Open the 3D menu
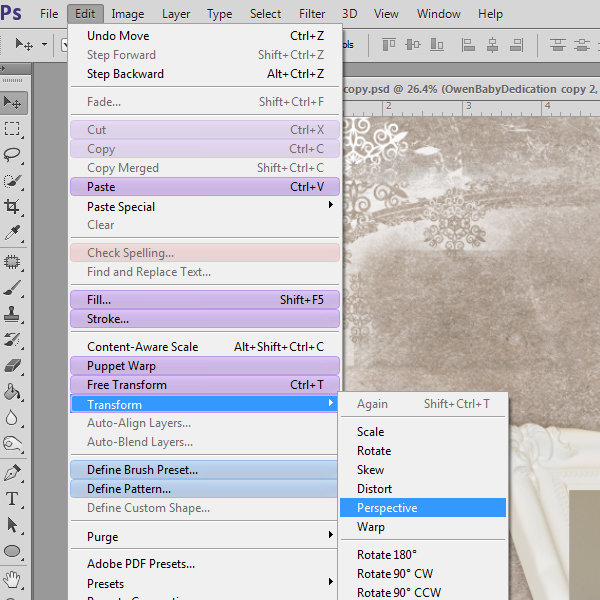This screenshot has height=600, width=600. [x=349, y=14]
